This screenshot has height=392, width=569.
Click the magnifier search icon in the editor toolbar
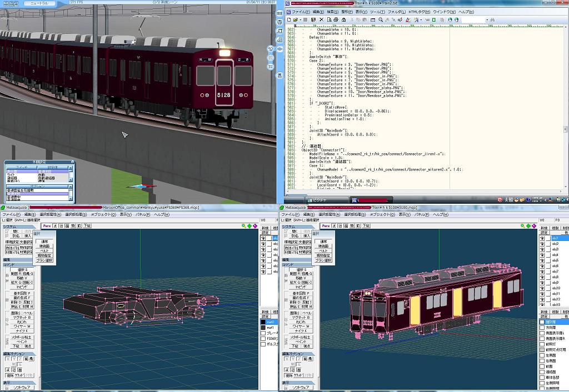(381, 19)
